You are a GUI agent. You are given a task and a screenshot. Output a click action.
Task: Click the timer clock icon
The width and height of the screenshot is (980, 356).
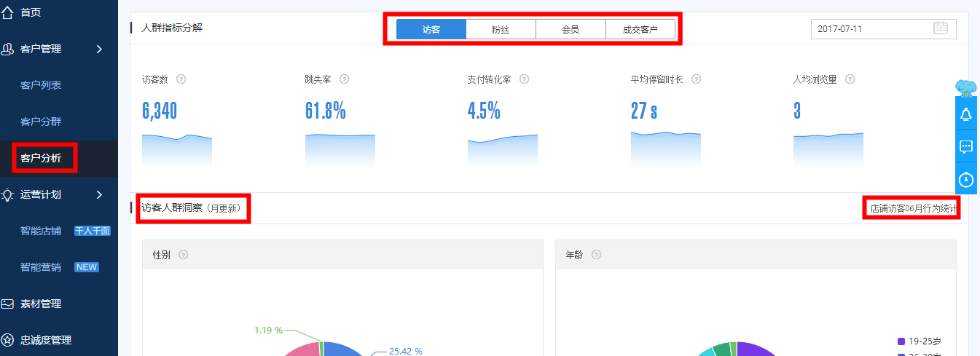tap(966, 178)
